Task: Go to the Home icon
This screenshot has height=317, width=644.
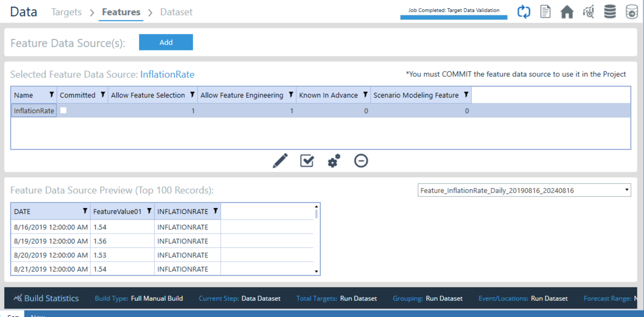Action: pyautogui.click(x=567, y=12)
